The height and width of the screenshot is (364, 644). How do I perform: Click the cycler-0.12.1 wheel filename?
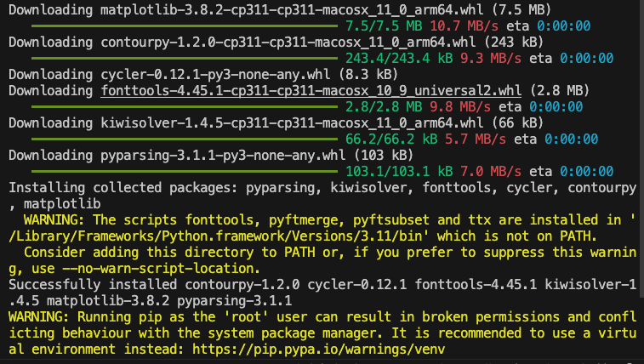(215, 75)
